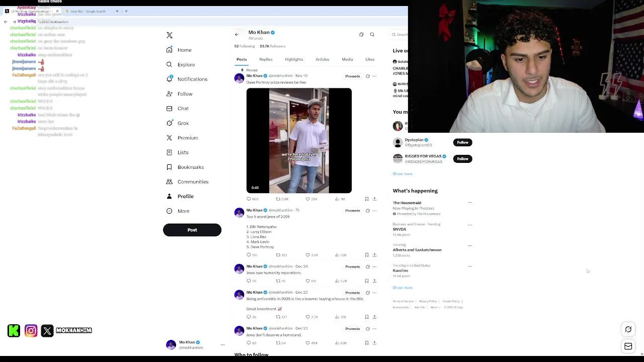Switch to the Replies tab

click(266, 59)
